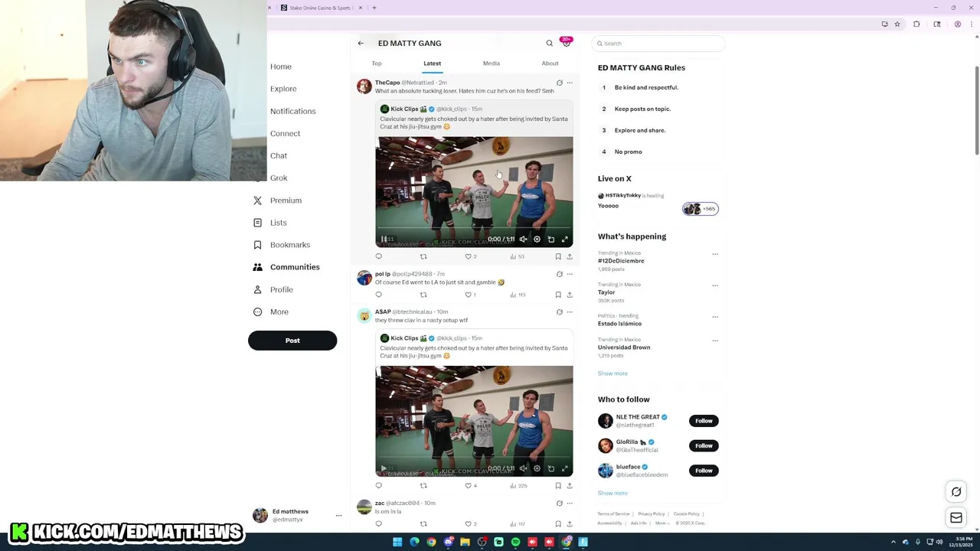
Task: Like TheCapo post
Action: tap(469, 256)
